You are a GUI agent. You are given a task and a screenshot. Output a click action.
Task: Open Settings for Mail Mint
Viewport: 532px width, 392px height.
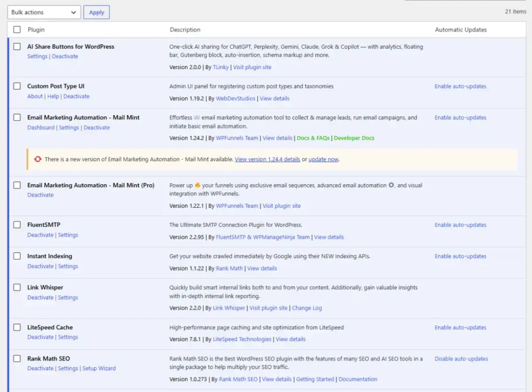pos(69,128)
